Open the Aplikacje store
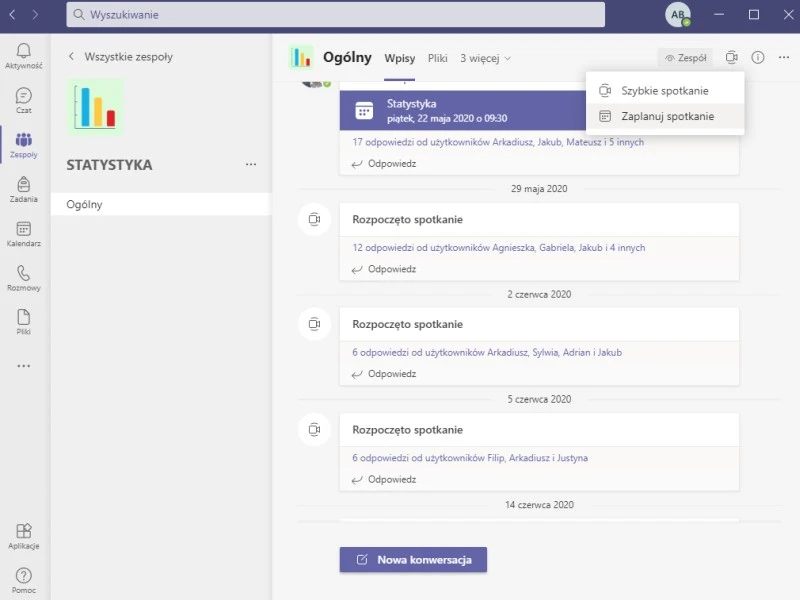This screenshot has height=600, width=800. click(24, 535)
